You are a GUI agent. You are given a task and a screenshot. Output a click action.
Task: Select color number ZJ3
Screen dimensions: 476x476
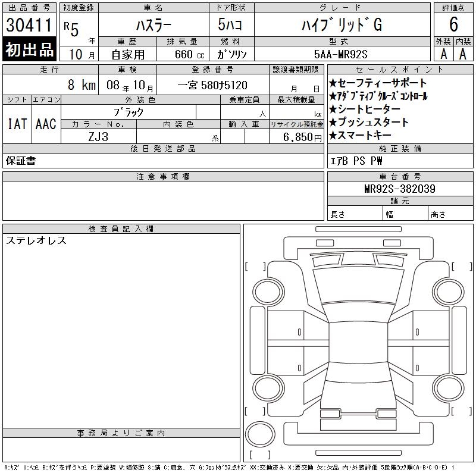pyautogui.click(x=98, y=137)
